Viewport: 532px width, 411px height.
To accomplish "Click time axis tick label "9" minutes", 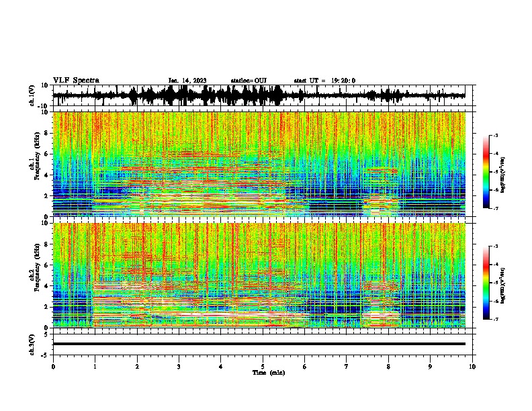I will pyautogui.click(x=430, y=367).
